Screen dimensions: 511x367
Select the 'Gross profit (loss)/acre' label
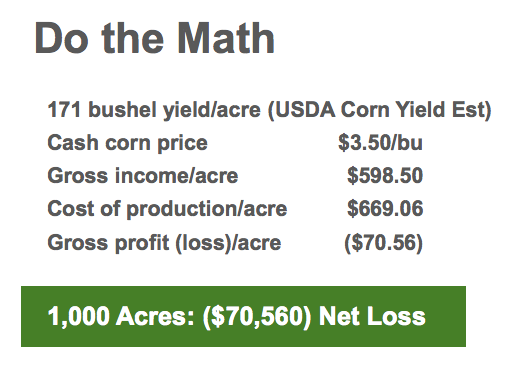coord(164,243)
